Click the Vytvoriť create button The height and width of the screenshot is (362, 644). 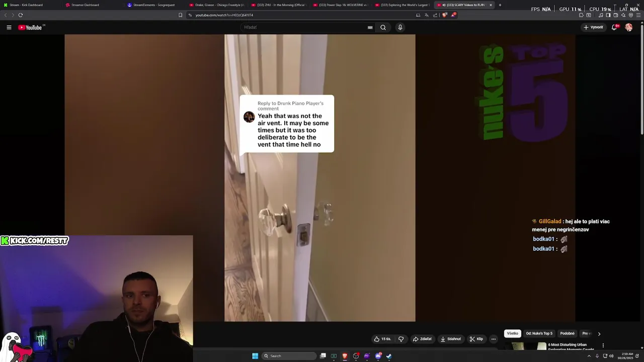594,28
